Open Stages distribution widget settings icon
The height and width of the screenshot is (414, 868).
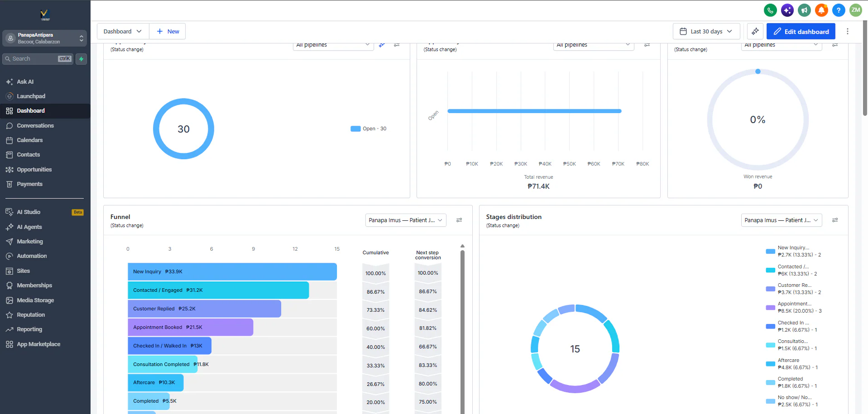pos(835,220)
